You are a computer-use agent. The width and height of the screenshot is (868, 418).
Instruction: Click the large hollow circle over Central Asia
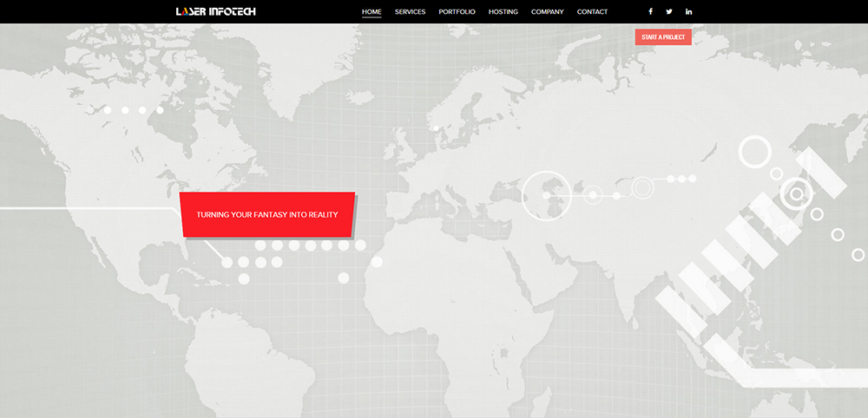point(546,195)
